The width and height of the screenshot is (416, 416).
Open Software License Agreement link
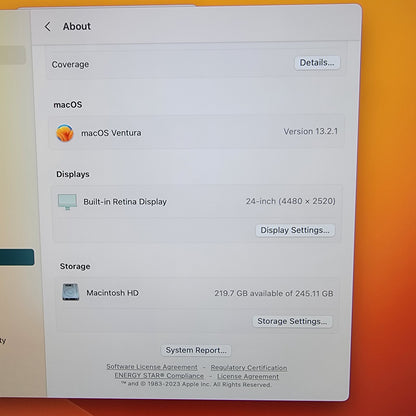click(152, 367)
